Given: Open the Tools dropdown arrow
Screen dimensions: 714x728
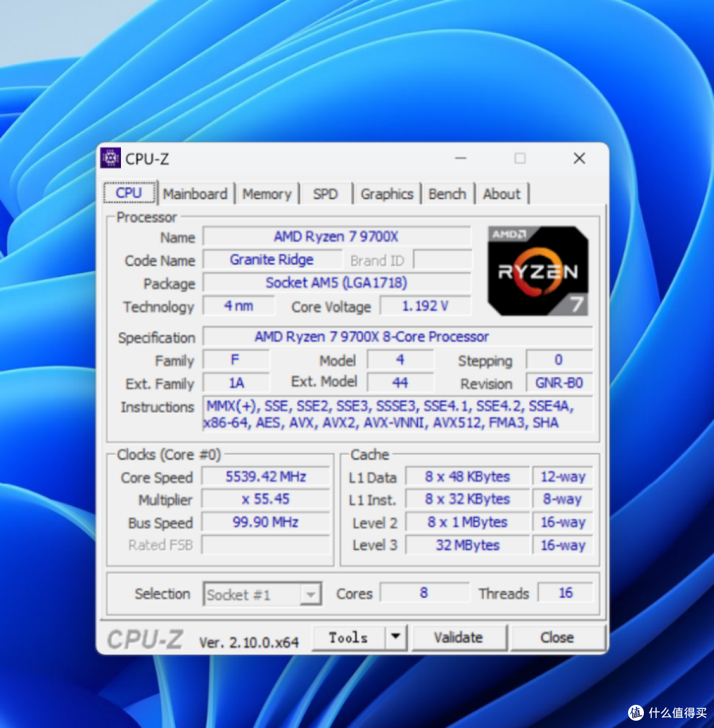Looking at the screenshot, I should point(395,637).
